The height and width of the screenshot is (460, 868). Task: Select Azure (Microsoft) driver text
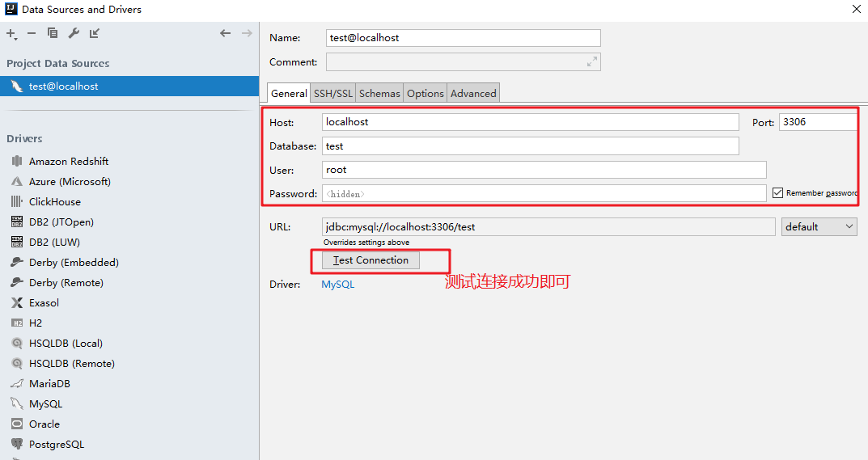70,182
